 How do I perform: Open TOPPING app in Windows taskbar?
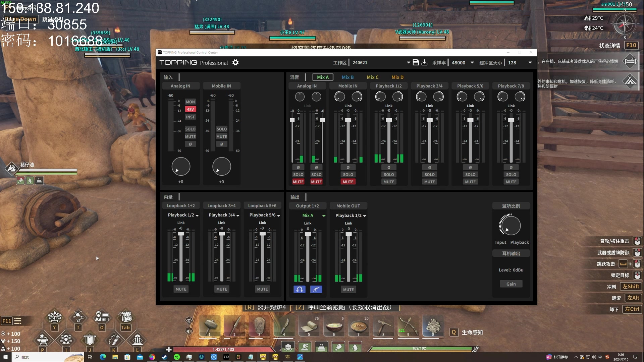(226, 357)
